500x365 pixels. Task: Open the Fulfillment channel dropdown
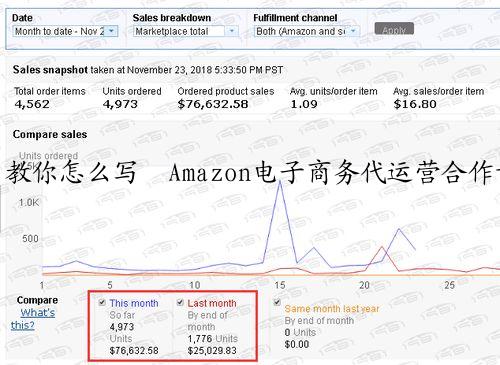[307, 31]
